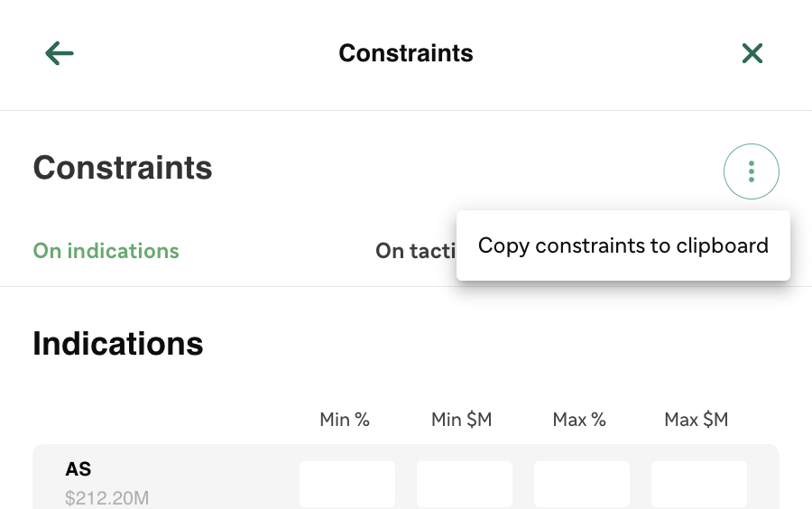Click the $212.20M amount under AS

(107, 498)
